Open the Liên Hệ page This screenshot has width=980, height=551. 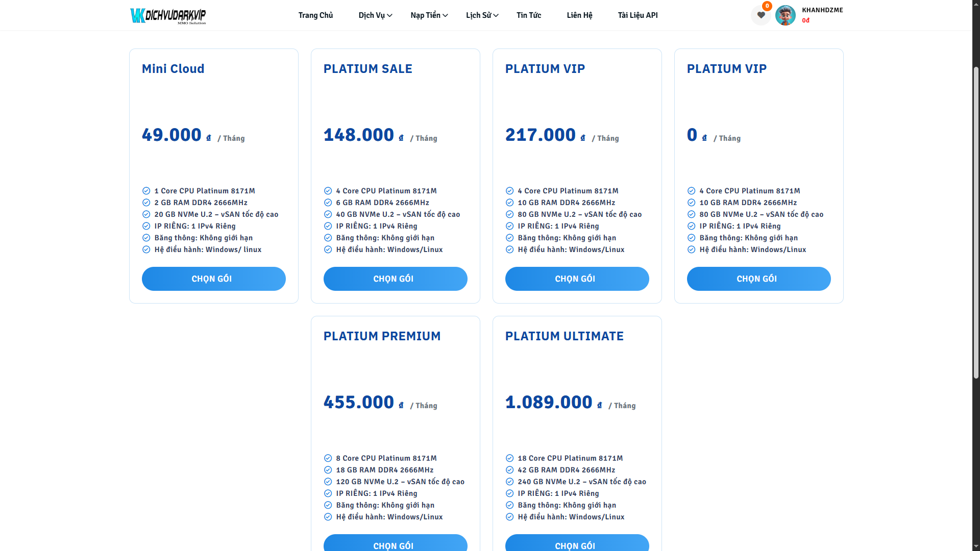click(579, 15)
